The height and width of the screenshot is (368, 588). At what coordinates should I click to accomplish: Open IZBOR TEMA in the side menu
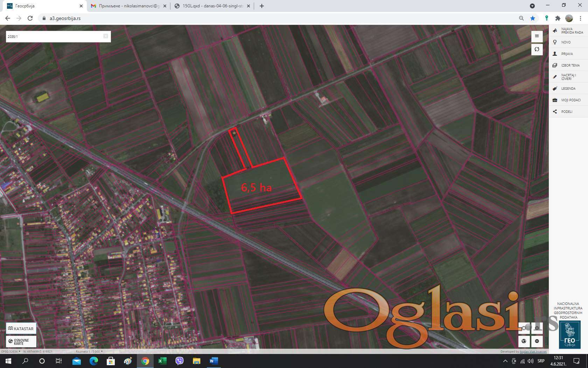click(570, 66)
